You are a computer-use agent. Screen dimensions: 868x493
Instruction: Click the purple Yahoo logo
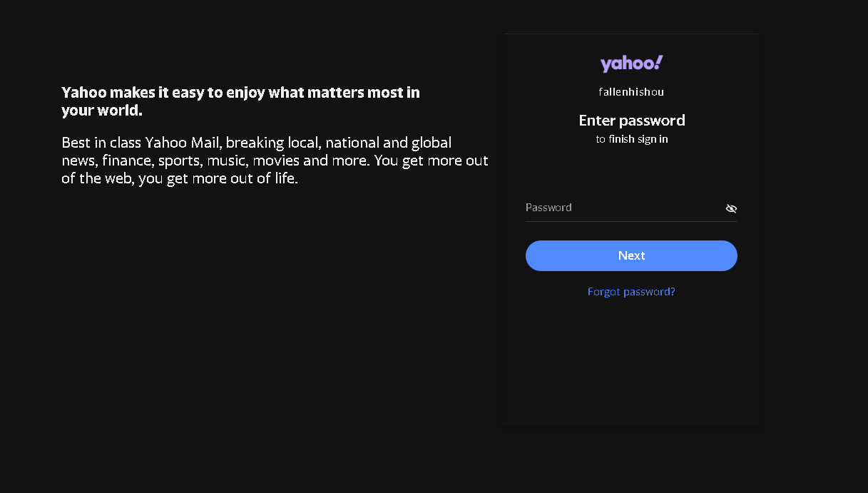(629, 64)
